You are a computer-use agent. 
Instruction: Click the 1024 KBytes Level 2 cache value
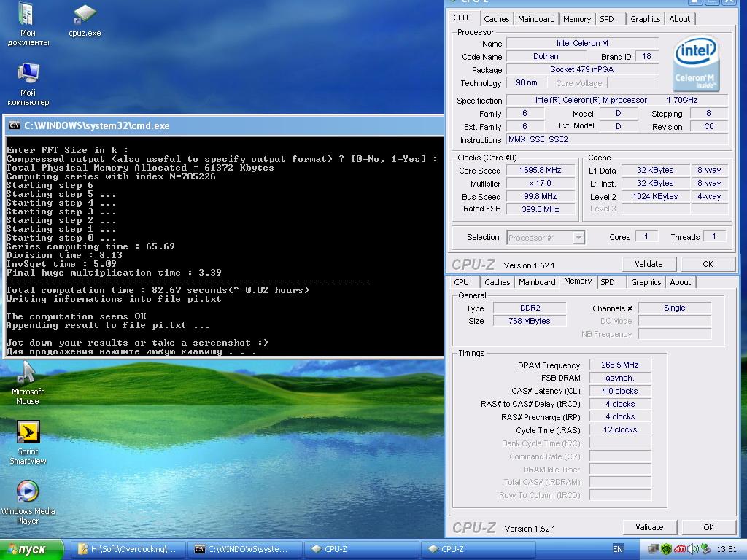click(x=655, y=196)
